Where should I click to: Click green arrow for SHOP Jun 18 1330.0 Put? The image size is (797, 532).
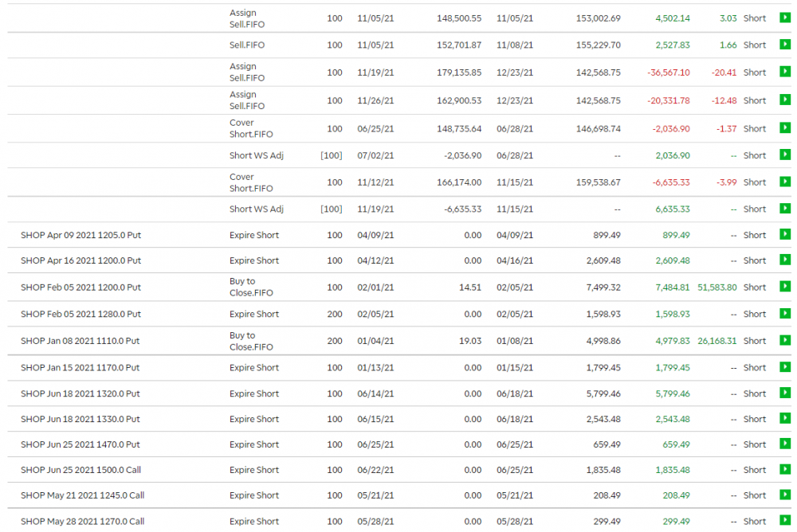785,418
